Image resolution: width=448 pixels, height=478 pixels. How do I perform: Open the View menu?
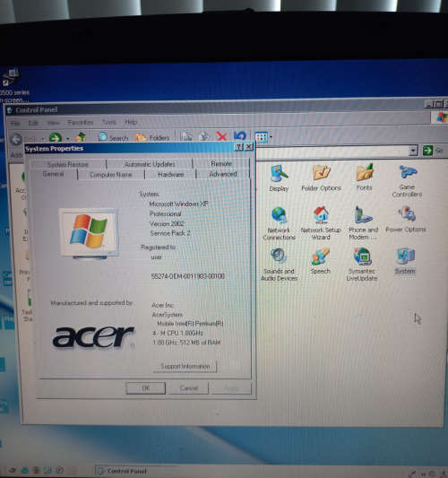(53, 123)
